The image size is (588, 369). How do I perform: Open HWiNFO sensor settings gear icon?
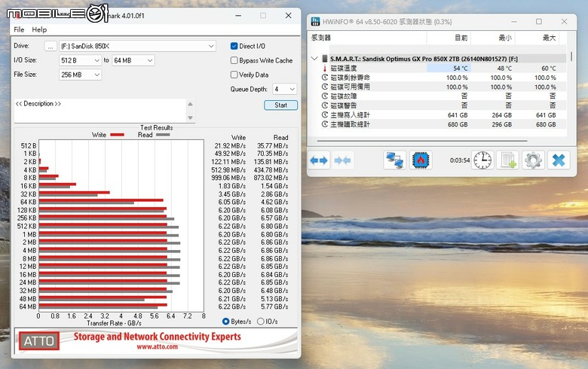click(x=533, y=160)
